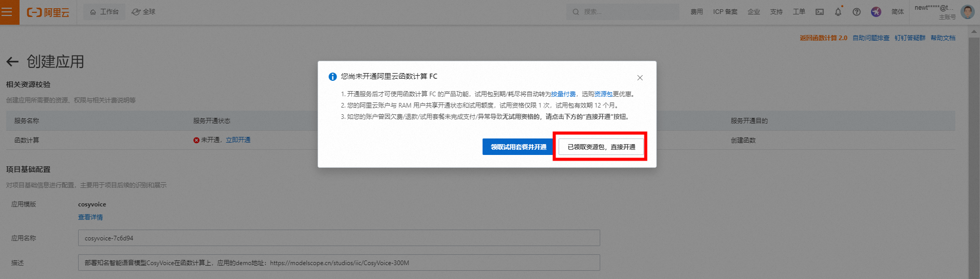The image size is (980, 279).
Task: Open the 工作台 workbench link
Action: coord(104,12)
